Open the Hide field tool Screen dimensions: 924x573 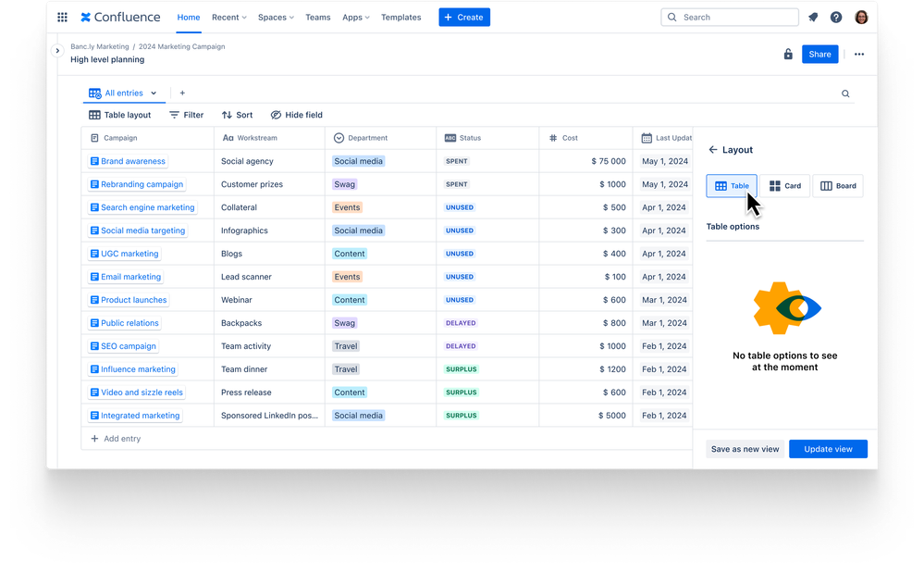click(x=296, y=115)
